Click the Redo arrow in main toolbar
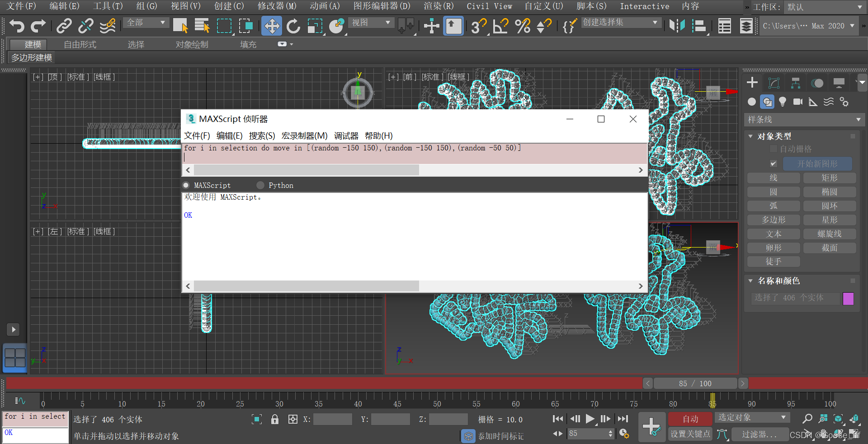The height and width of the screenshot is (444, 868). pyautogui.click(x=38, y=26)
